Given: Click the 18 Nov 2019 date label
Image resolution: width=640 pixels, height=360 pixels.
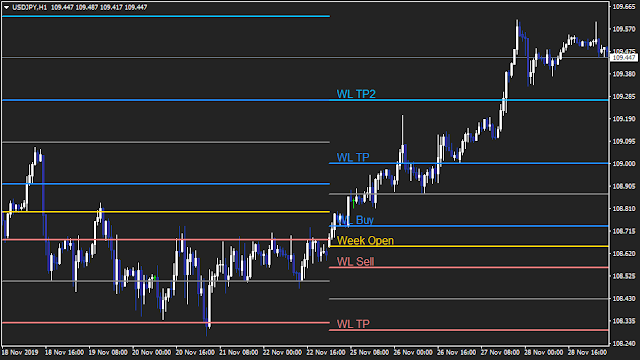Looking at the screenshot, I should 20,352.
